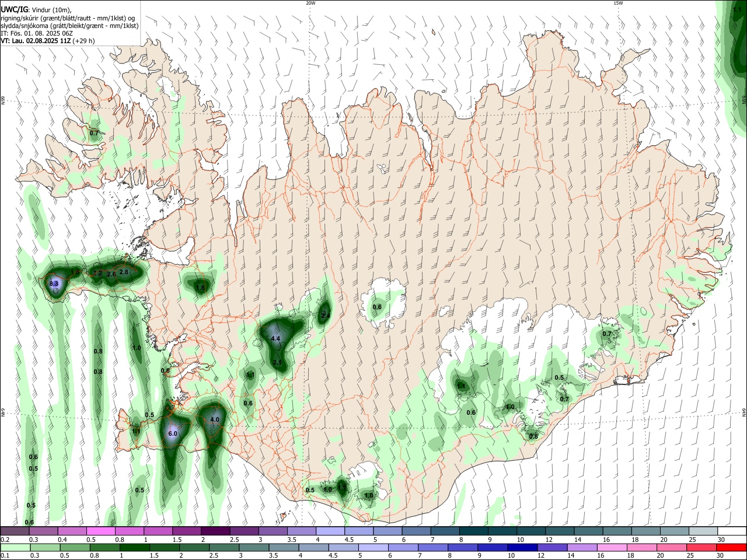Click the 0.2 tick label in upper legend
The height and width of the screenshot is (560, 747).
click(5, 540)
